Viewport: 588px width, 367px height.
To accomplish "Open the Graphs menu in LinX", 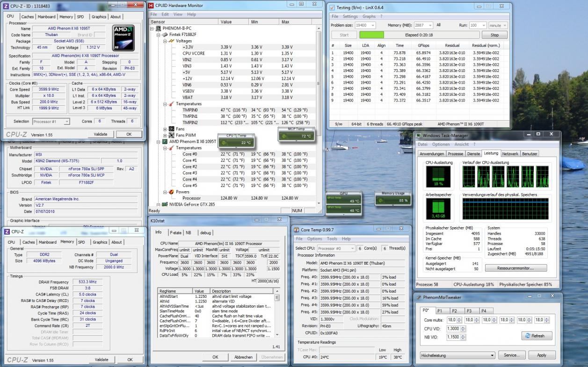I will point(369,16).
